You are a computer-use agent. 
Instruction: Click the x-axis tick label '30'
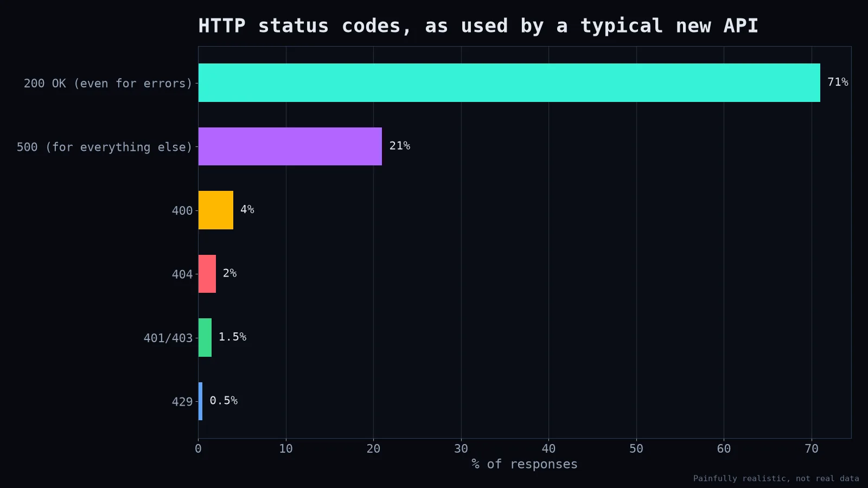coord(461,448)
